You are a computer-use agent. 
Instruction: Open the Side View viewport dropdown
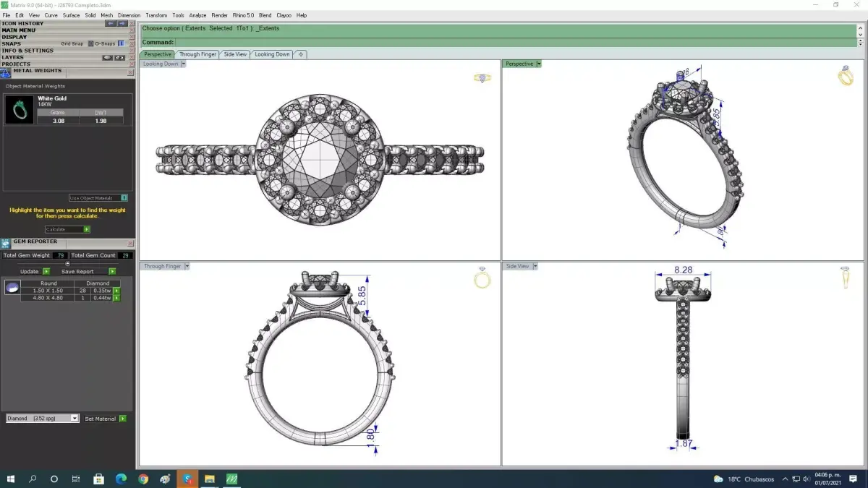pos(535,266)
